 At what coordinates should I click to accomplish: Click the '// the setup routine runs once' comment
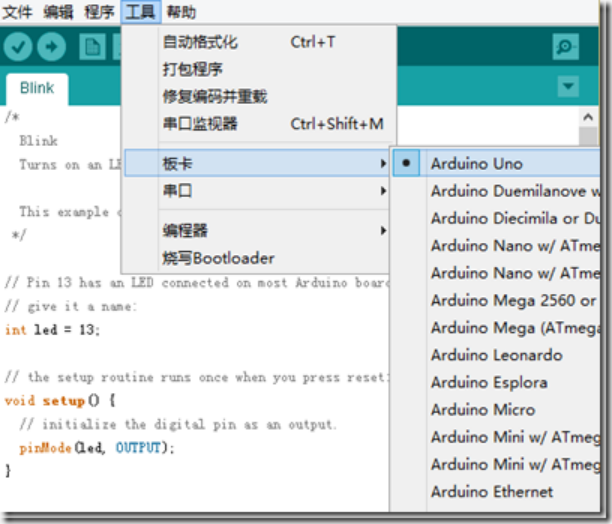pos(197,377)
